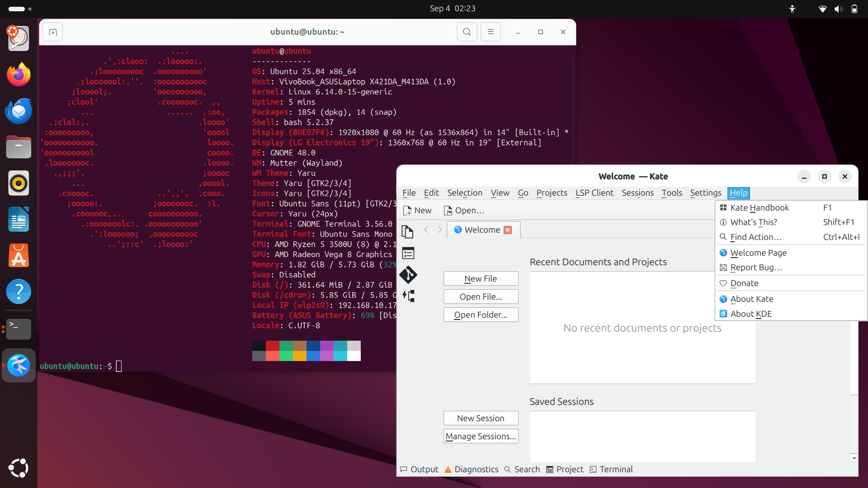868x488 pixels.
Task: Switch to Terminal in the dock
Action: [x=19, y=329]
